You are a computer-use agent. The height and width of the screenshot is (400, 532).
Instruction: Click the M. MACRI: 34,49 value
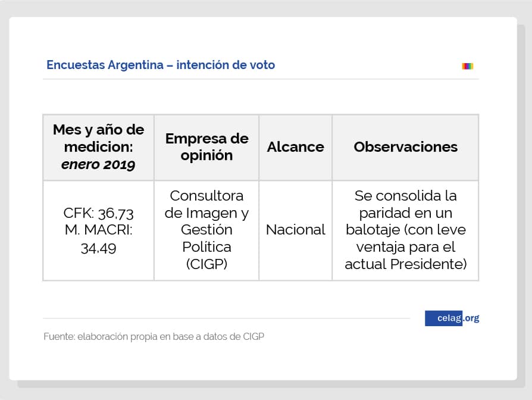tap(98, 239)
